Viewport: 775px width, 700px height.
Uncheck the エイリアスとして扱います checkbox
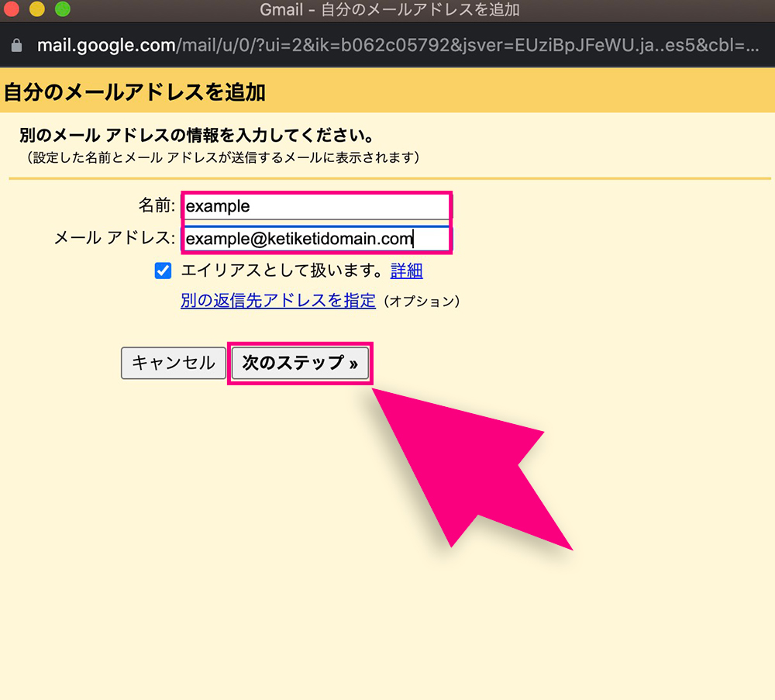pyautogui.click(x=163, y=271)
